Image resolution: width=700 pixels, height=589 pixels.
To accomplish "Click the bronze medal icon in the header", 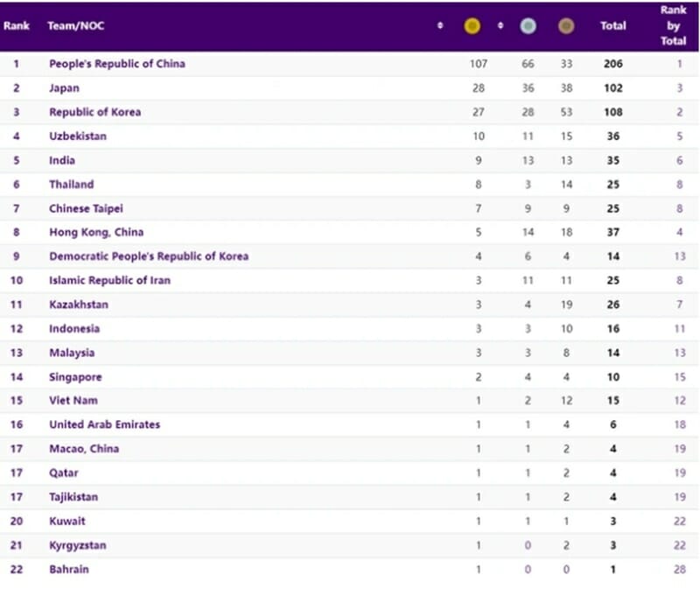I will point(566,26).
